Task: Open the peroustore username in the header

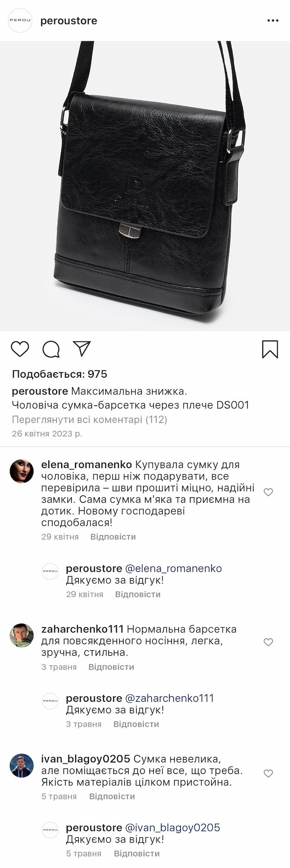Action: coord(69,21)
